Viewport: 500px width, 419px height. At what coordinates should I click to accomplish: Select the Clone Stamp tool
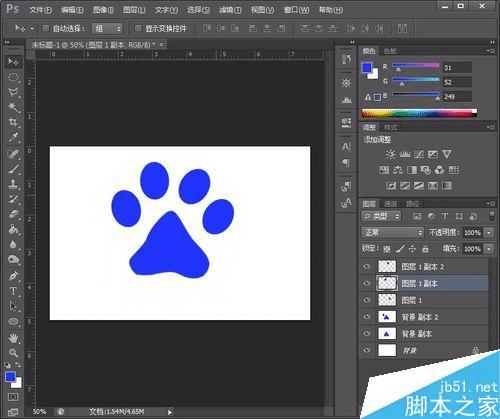[13, 184]
